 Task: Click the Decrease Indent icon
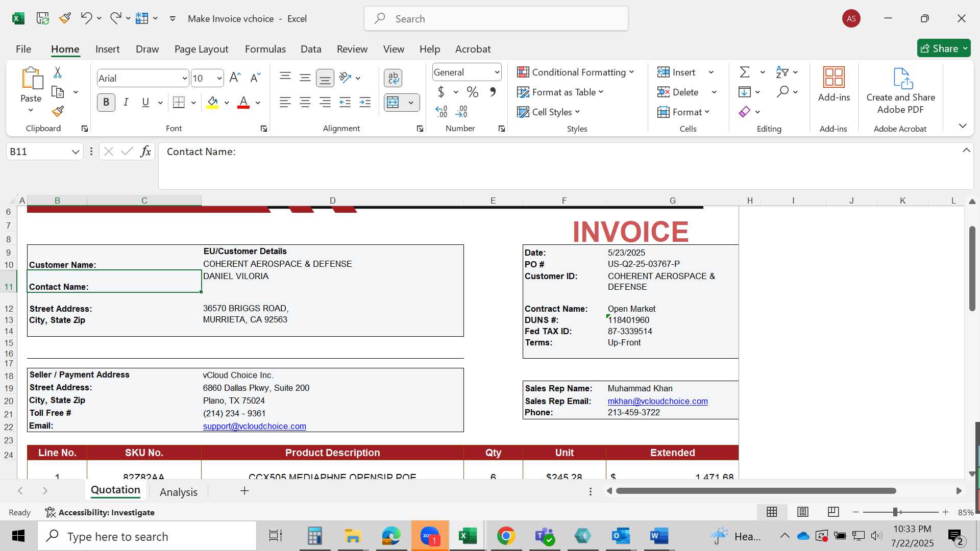click(345, 103)
